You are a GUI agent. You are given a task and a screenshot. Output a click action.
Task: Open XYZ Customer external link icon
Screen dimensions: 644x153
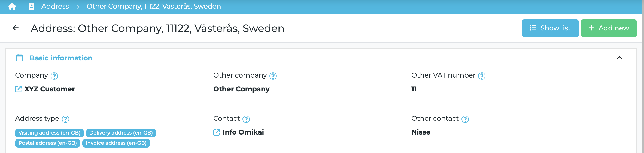click(19, 89)
